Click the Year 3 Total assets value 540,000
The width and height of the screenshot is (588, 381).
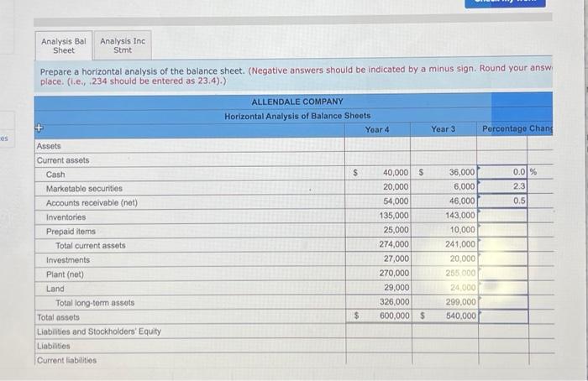[x=461, y=316]
